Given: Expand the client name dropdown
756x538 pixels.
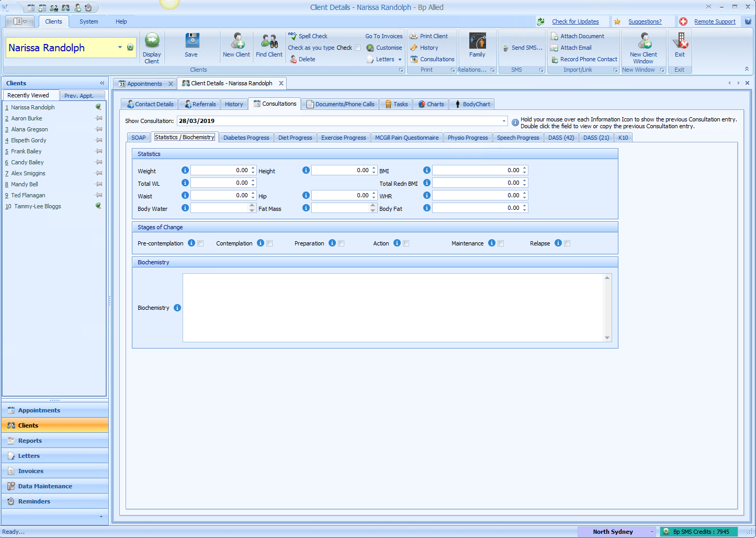Looking at the screenshot, I should 120,47.
